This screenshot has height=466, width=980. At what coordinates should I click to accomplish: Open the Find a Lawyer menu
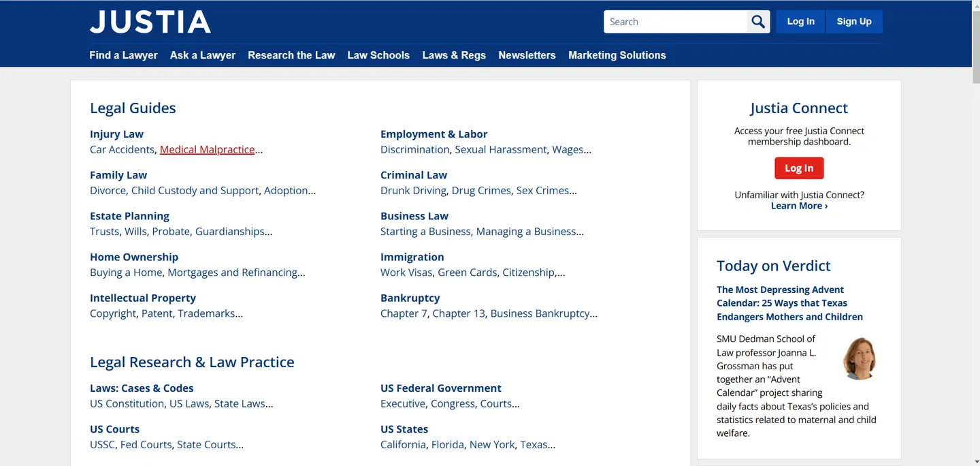click(x=123, y=55)
